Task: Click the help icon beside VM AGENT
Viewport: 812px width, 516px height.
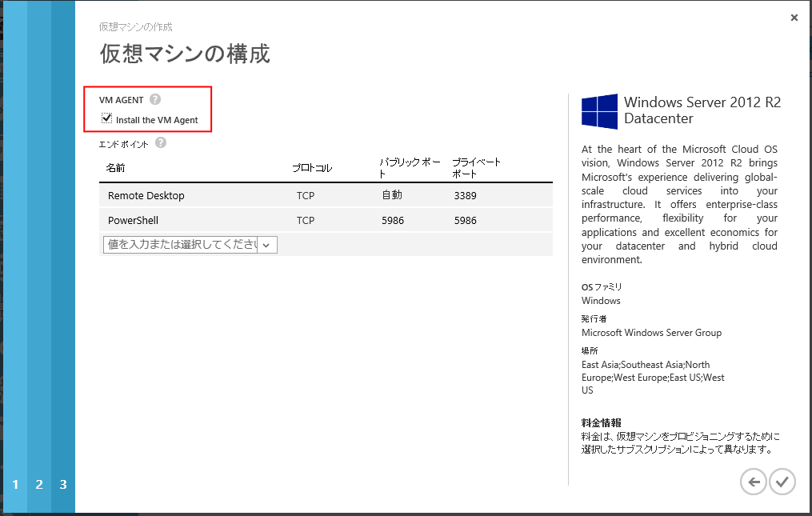Action: click(155, 100)
